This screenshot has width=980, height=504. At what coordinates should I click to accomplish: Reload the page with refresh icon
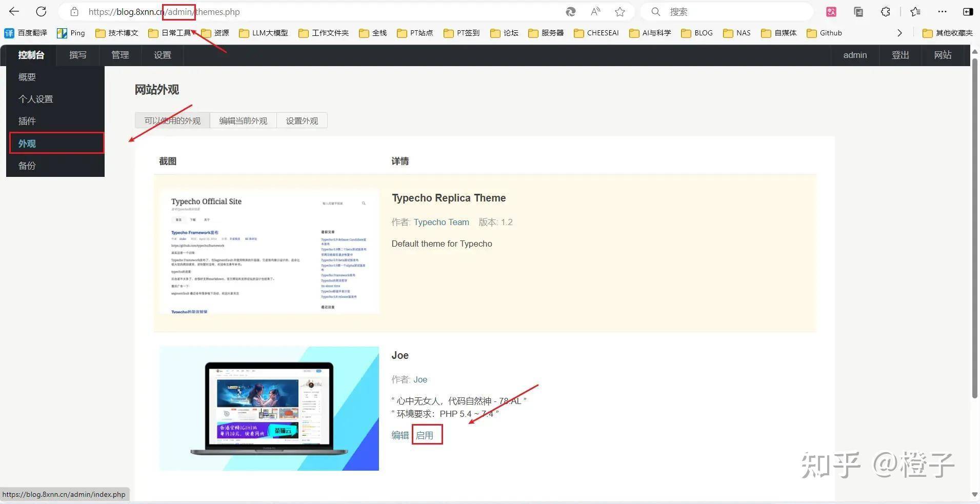click(x=41, y=11)
